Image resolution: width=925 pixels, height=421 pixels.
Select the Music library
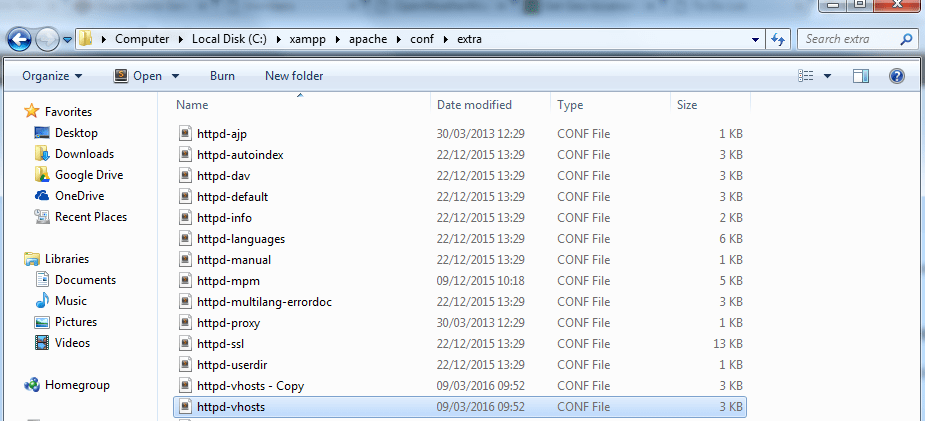[x=70, y=301]
